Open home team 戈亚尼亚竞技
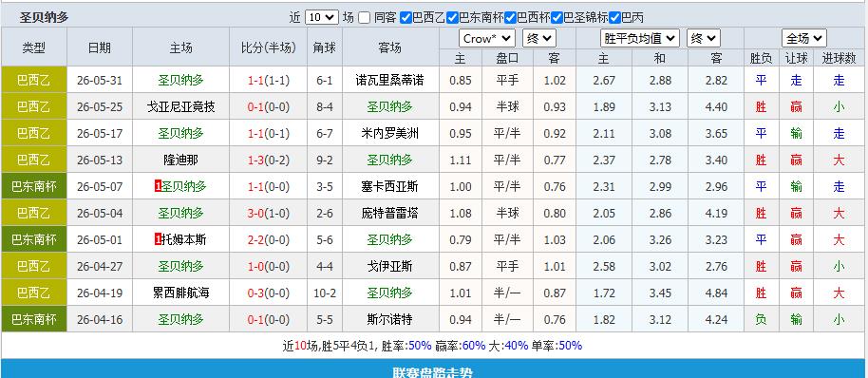Image resolution: width=868 pixels, height=378 pixels. tap(181, 106)
